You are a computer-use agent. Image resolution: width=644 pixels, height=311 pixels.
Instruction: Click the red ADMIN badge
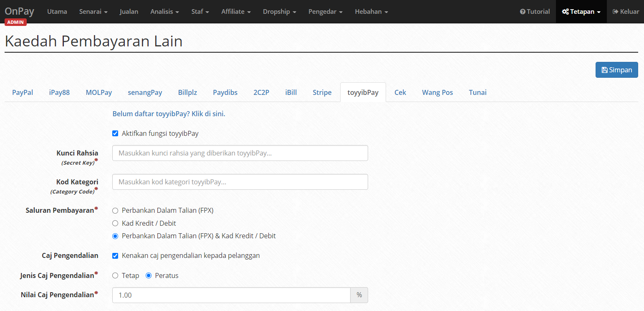(x=15, y=22)
